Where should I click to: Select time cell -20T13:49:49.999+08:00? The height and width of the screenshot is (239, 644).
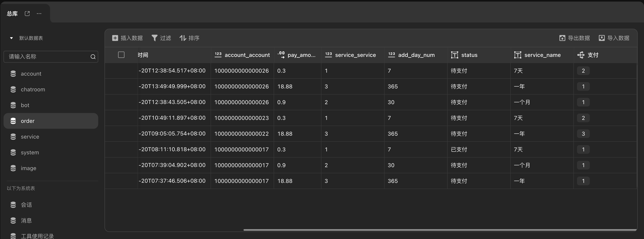point(174,86)
